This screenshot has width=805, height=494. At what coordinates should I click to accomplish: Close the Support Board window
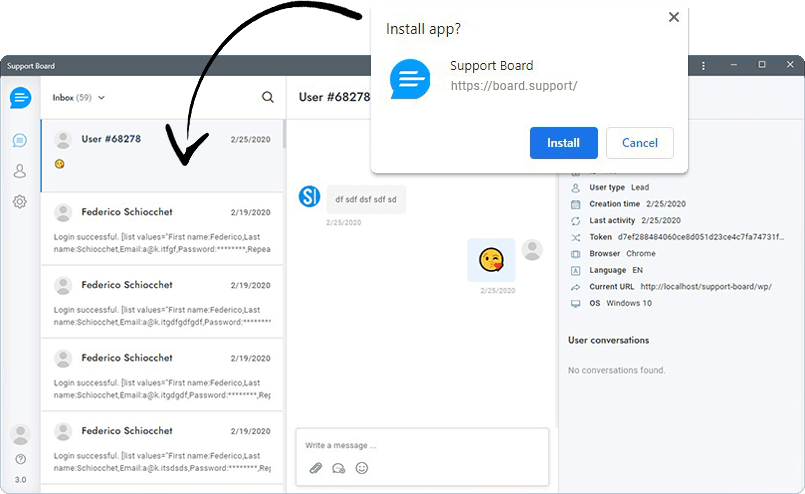coord(790,65)
